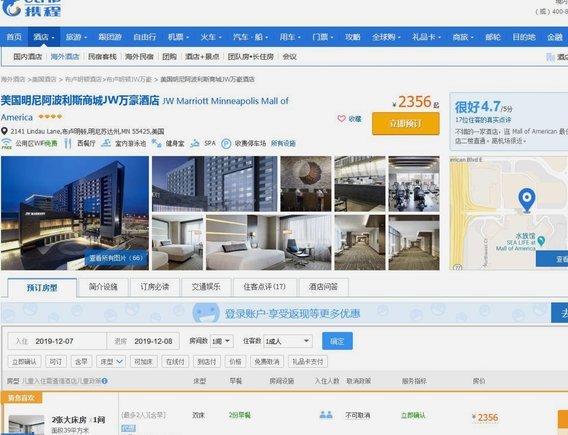The width and height of the screenshot is (568, 435).
Task: Open the king bed room photo with blue chair
Action: click(268, 242)
